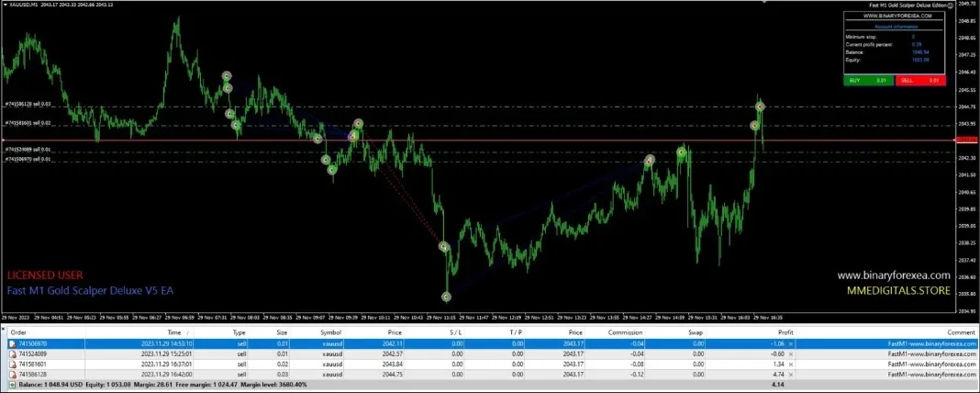Sort by the Commission column header
980x393 pixels.
626,333
